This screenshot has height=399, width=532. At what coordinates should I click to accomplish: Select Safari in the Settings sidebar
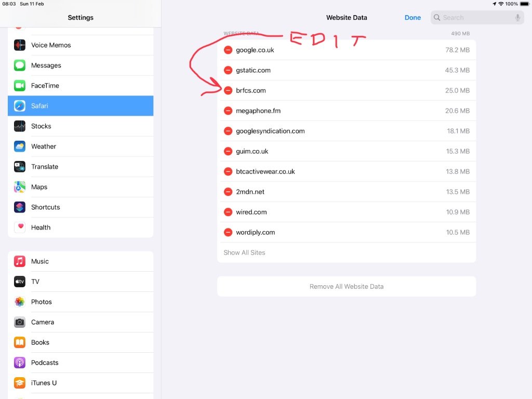click(x=81, y=106)
